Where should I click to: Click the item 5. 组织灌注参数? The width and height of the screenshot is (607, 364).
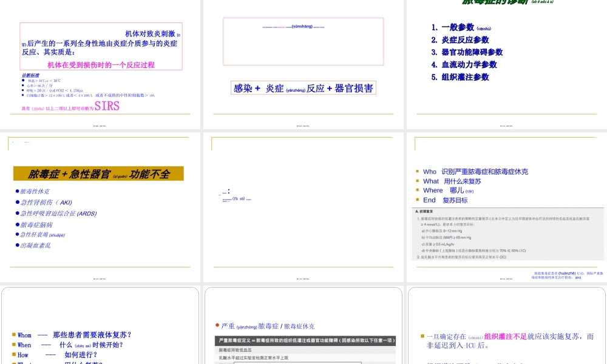[460, 77]
